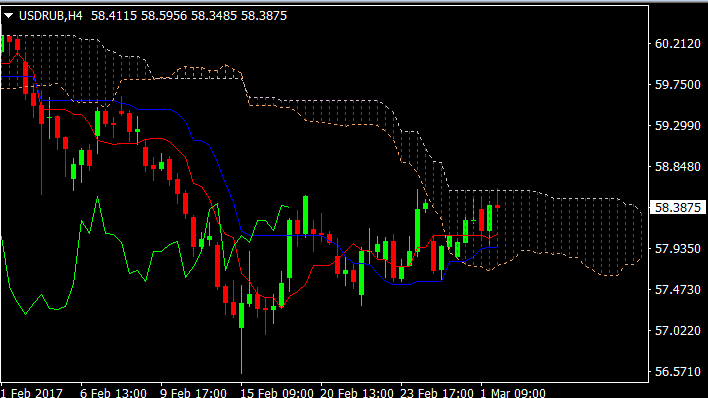Viewport: 708px width, 398px height.
Task: Select the 56.5710 price axis label
Action: click(x=678, y=371)
